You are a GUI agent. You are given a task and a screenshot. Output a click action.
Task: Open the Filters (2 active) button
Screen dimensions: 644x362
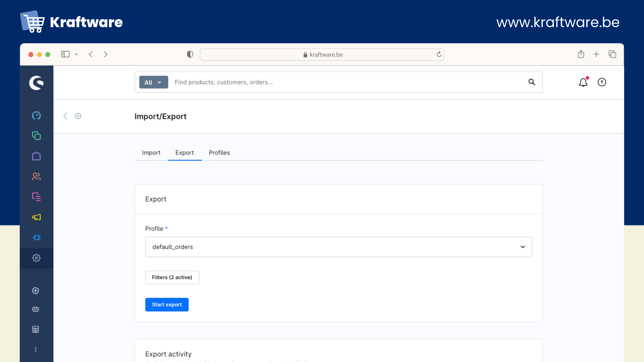[x=172, y=278]
